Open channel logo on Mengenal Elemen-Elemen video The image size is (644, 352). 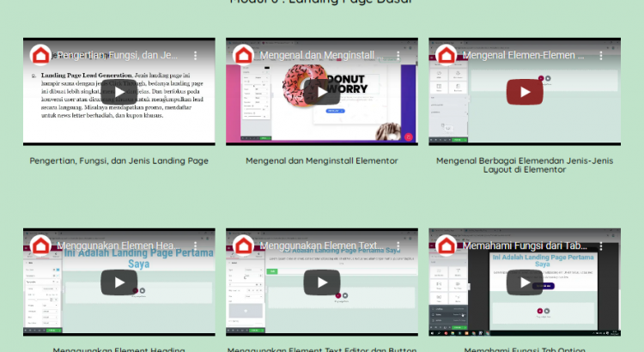point(446,56)
